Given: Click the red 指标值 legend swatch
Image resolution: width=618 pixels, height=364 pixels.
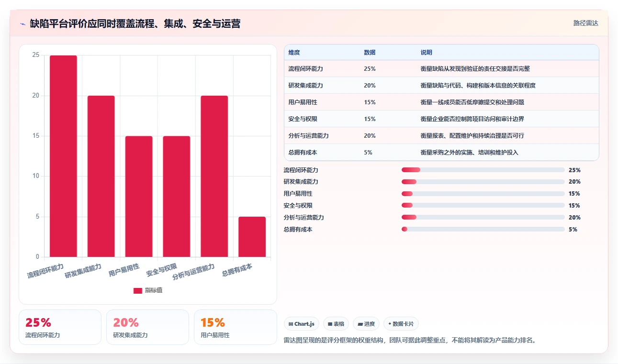Looking at the screenshot, I should tap(138, 290).
